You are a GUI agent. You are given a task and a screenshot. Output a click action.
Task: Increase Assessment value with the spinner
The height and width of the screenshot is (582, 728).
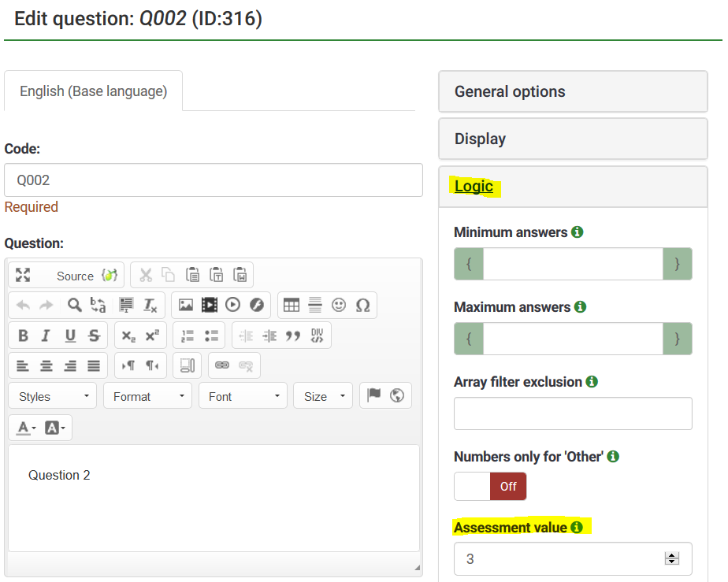(672, 554)
